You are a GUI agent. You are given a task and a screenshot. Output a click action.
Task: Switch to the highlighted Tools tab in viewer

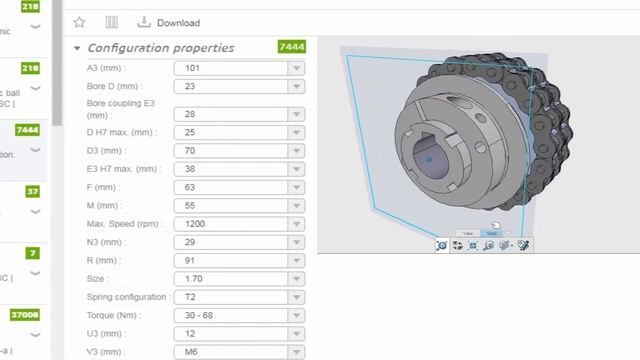[x=491, y=233]
